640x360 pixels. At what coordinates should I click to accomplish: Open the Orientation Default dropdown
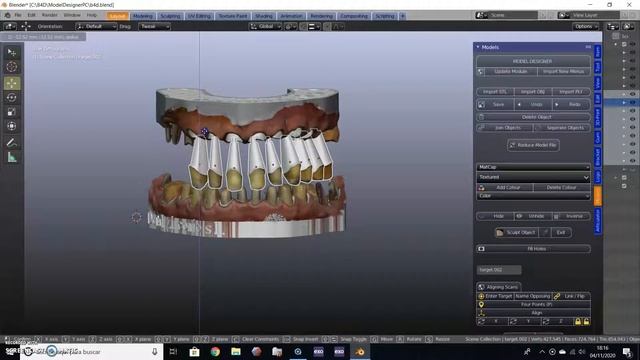(96, 27)
